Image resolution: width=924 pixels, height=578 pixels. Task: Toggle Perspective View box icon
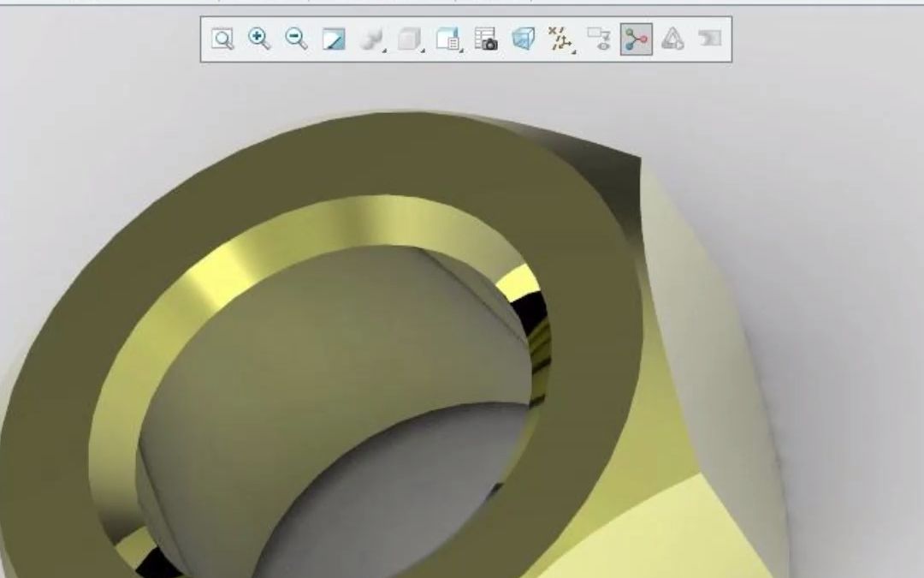523,39
